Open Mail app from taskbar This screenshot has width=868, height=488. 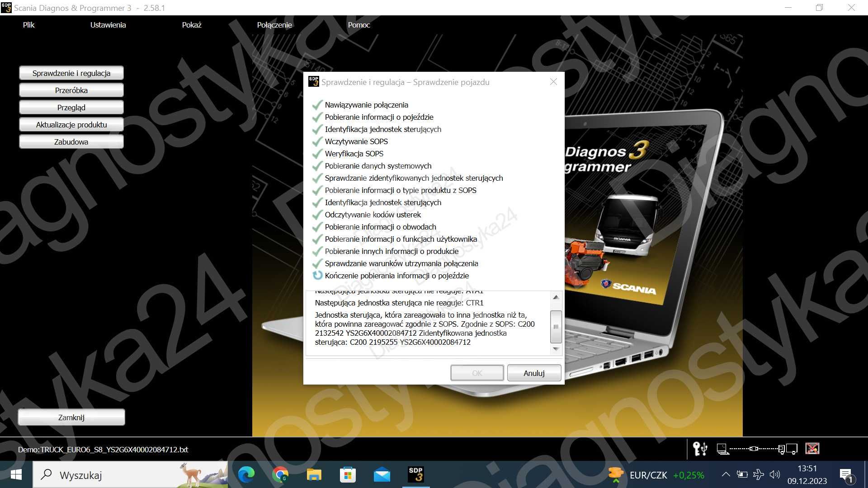click(382, 475)
